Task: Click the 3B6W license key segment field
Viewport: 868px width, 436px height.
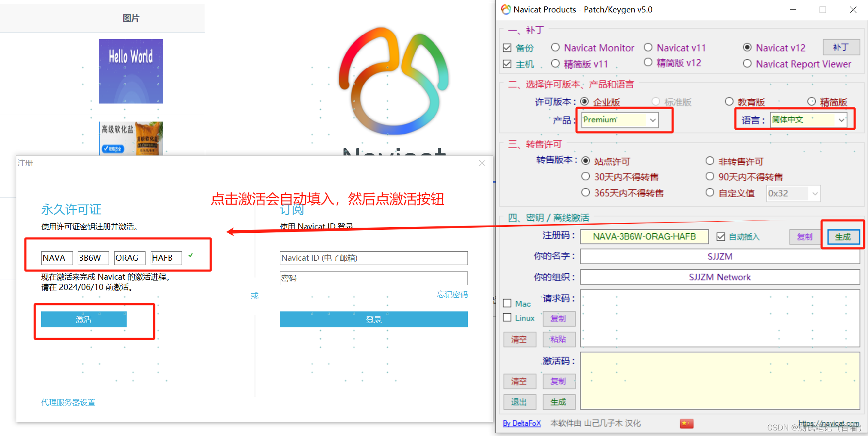Action: click(x=93, y=258)
